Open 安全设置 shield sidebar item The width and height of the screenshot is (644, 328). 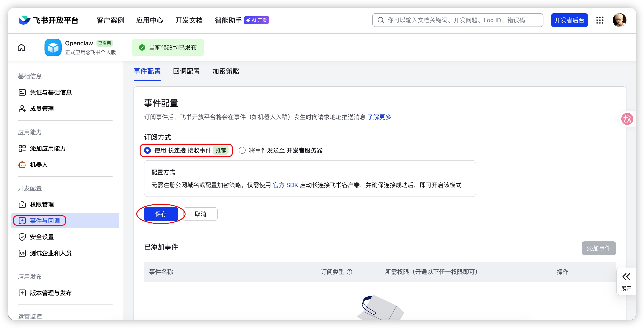coord(42,237)
